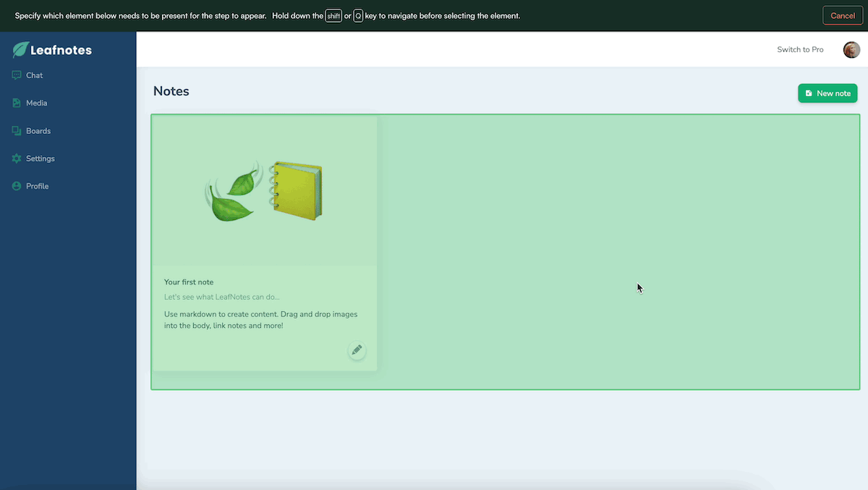Viewport: 868px width, 490px height.
Task: Open the Media menu item
Action: tap(37, 103)
